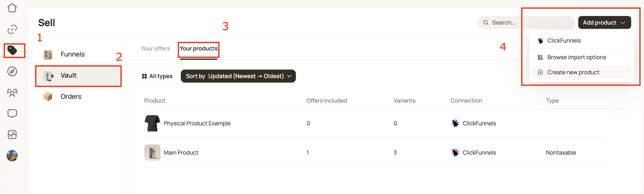Open the chat bubble icon in sidebar
Screen dimensions: 644x194
[x=12, y=114]
